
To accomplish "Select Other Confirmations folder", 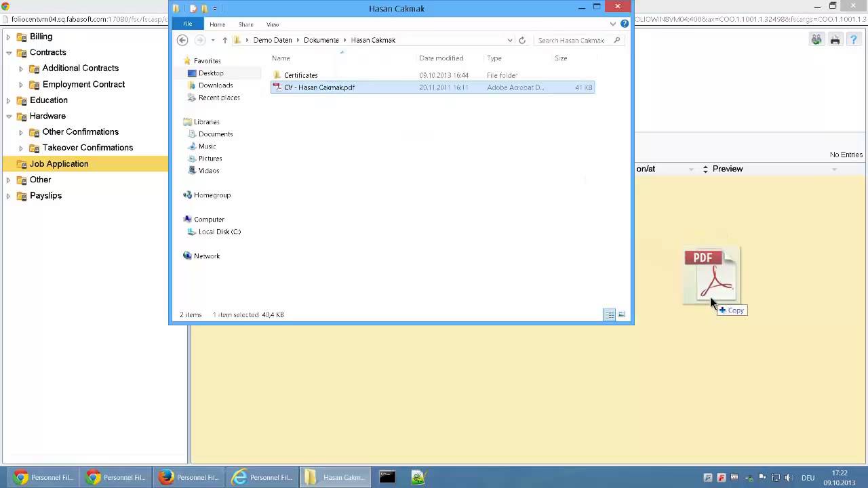I will pos(80,132).
